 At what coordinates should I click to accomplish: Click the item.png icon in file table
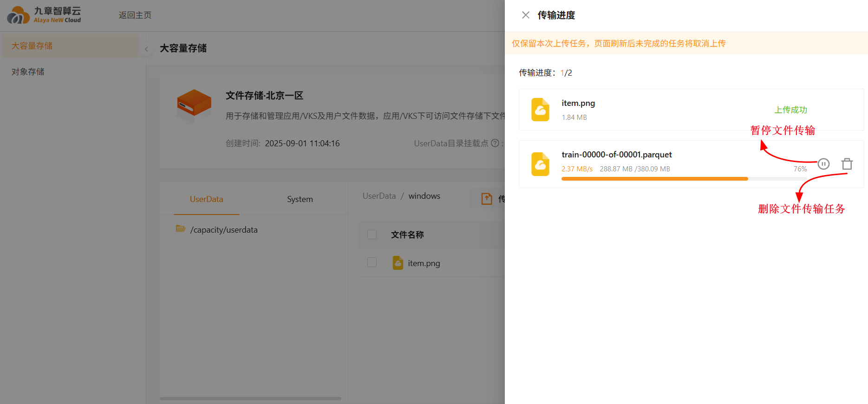[x=398, y=263]
